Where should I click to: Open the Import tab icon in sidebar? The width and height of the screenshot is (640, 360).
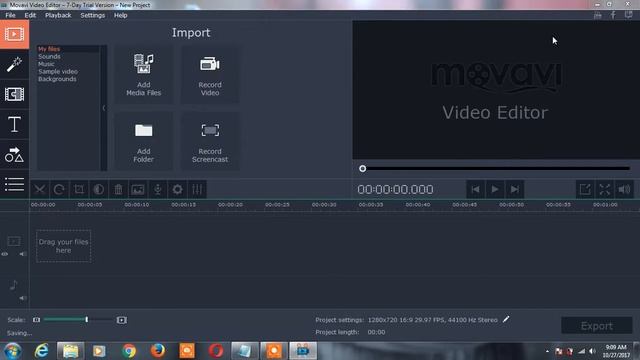coord(14,34)
